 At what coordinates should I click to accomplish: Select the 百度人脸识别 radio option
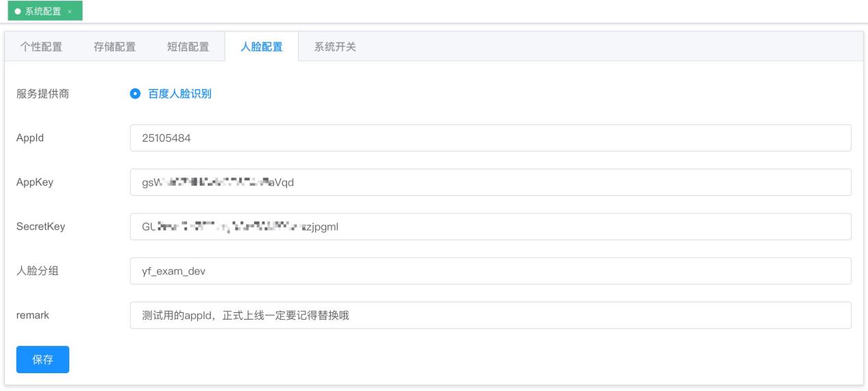click(171, 94)
